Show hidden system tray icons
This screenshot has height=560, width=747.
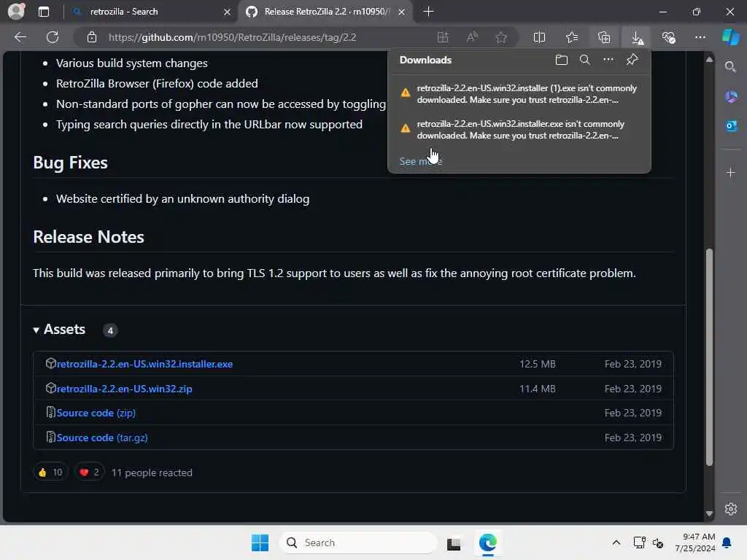[616, 542]
